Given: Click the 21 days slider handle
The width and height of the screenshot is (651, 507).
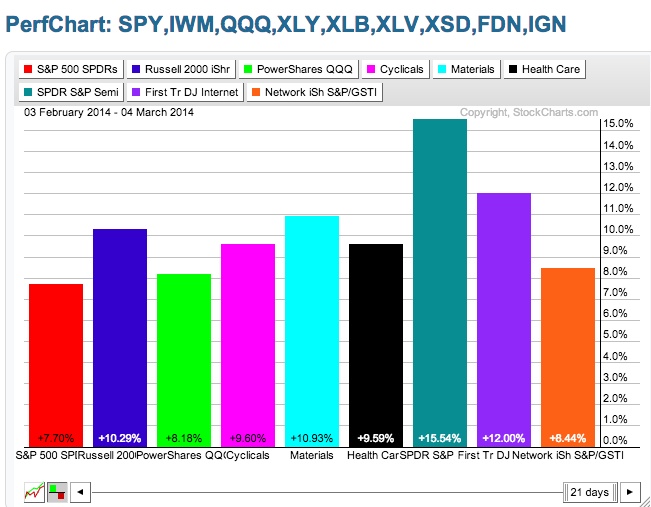Looking at the screenshot, I should pos(590,492).
